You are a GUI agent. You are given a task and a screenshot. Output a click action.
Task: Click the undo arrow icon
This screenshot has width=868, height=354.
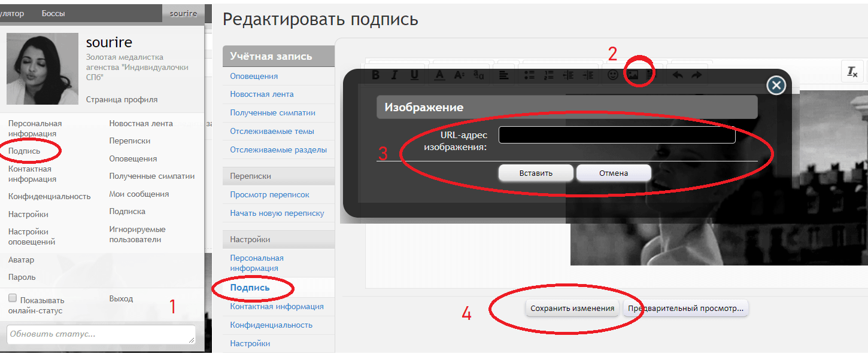(678, 75)
